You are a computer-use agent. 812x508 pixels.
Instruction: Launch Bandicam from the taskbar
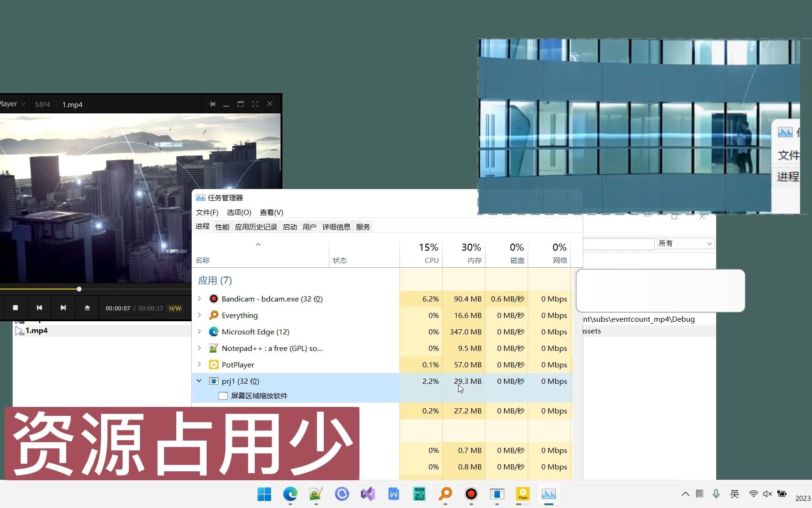coord(470,494)
